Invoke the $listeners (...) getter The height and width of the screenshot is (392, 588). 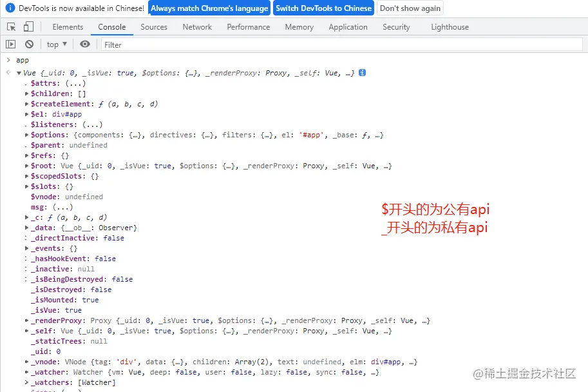click(92, 124)
